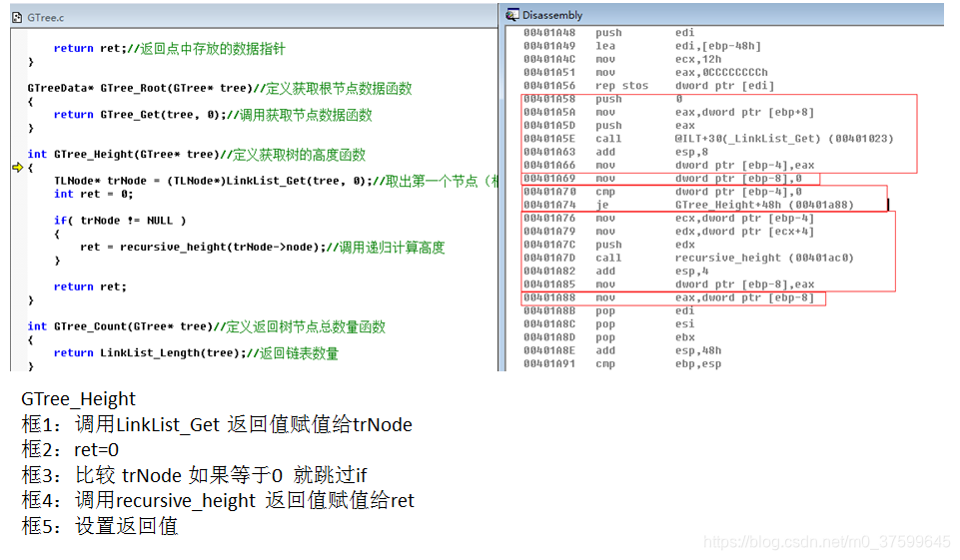The width and height of the screenshot is (960, 560).
Task: Click the 'TLNode* trNode = (TLNode*)LinkList_Get' line
Action: coord(276,181)
